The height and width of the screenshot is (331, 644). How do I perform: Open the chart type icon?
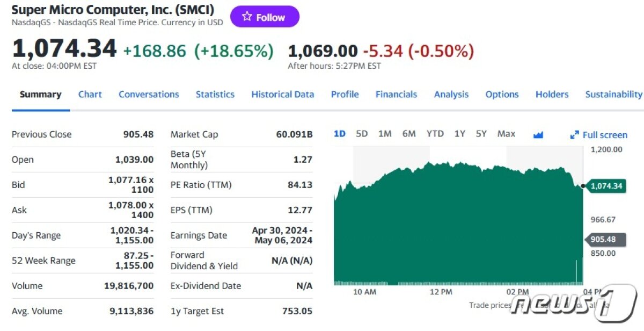tap(538, 134)
